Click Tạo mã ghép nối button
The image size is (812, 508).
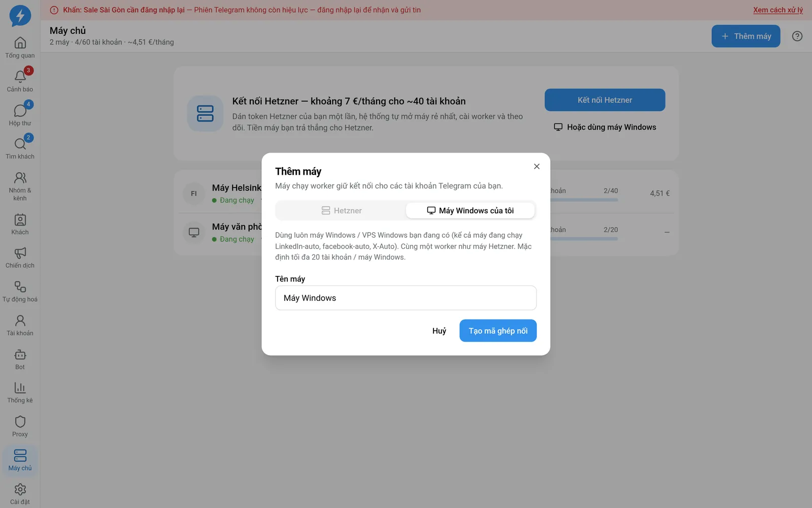point(498,331)
